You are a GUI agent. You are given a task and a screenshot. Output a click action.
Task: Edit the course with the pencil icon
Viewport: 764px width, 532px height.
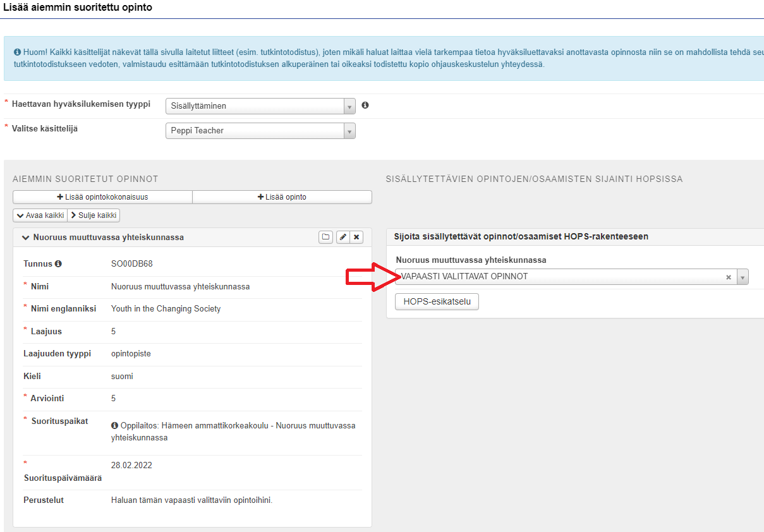(x=342, y=237)
